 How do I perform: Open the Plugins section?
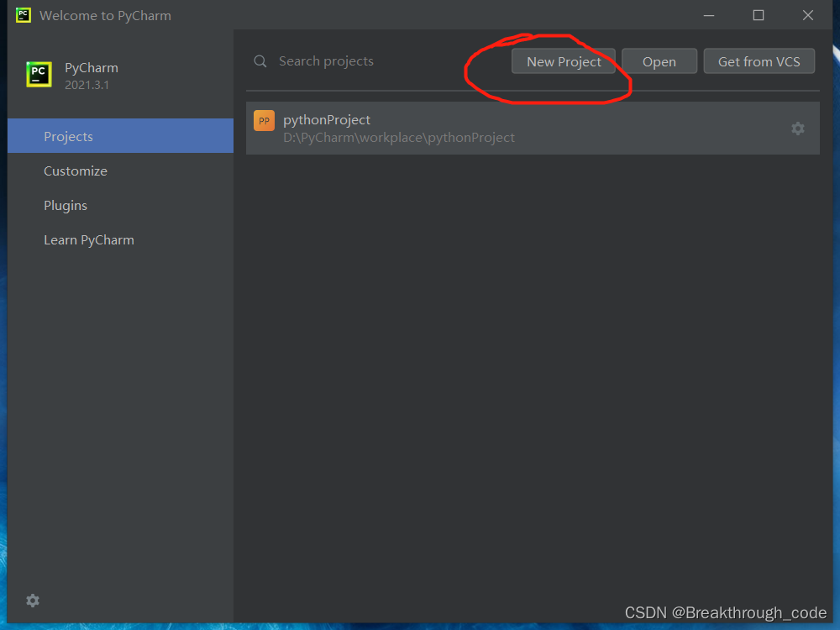(x=120, y=205)
